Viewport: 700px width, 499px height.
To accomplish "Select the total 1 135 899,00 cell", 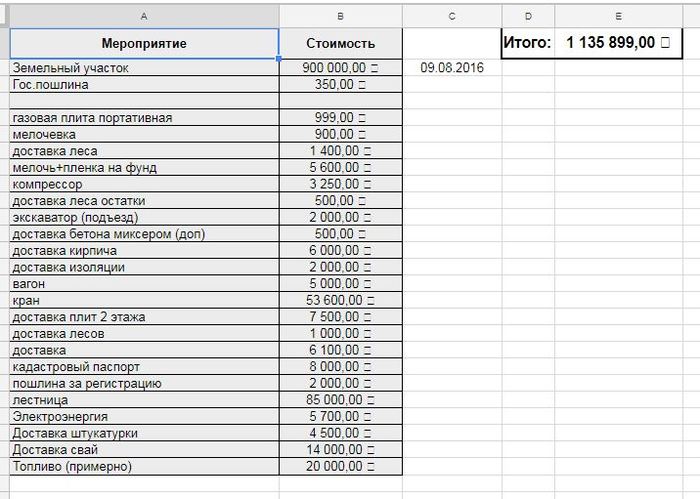I will click(x=619, y=43).
